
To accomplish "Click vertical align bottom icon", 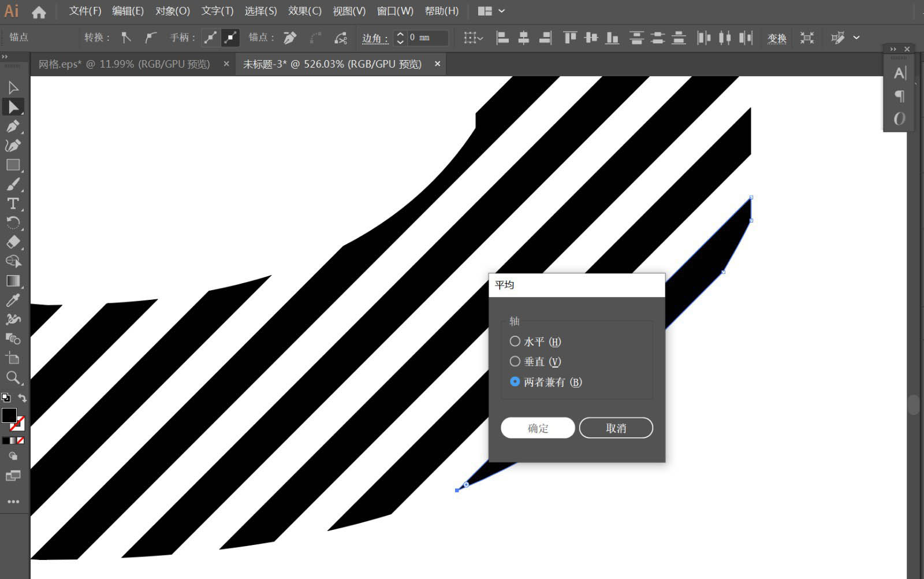I will (x=612, y=38).
